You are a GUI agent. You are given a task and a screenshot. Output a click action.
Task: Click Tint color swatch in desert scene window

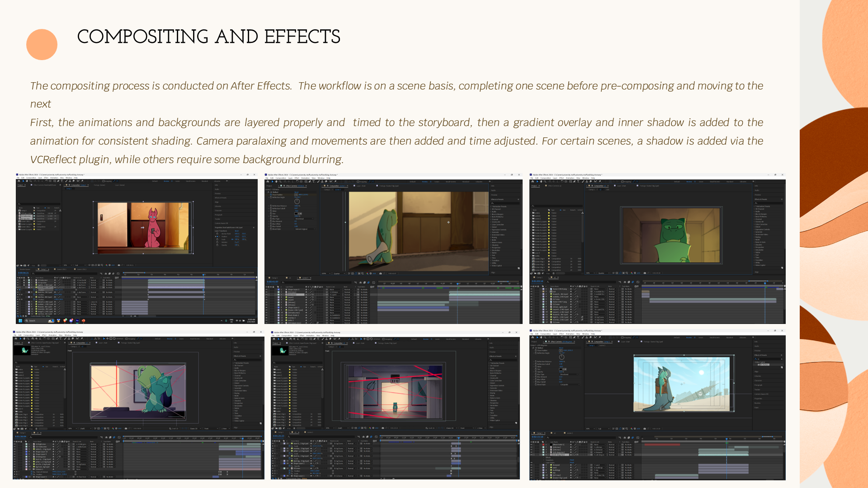pyautogui.click(x=561, y=369)
